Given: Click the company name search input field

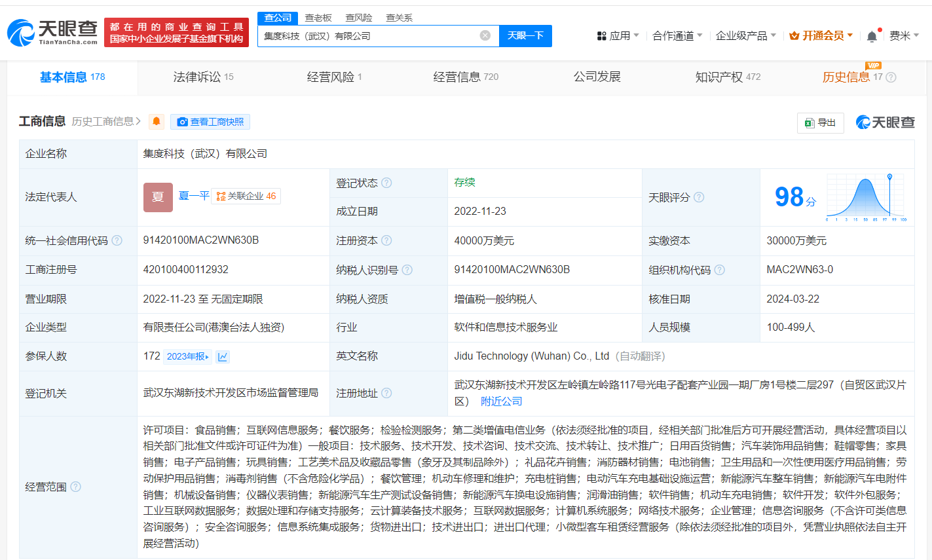Looking at the screenshot, I should pos(370,35).
